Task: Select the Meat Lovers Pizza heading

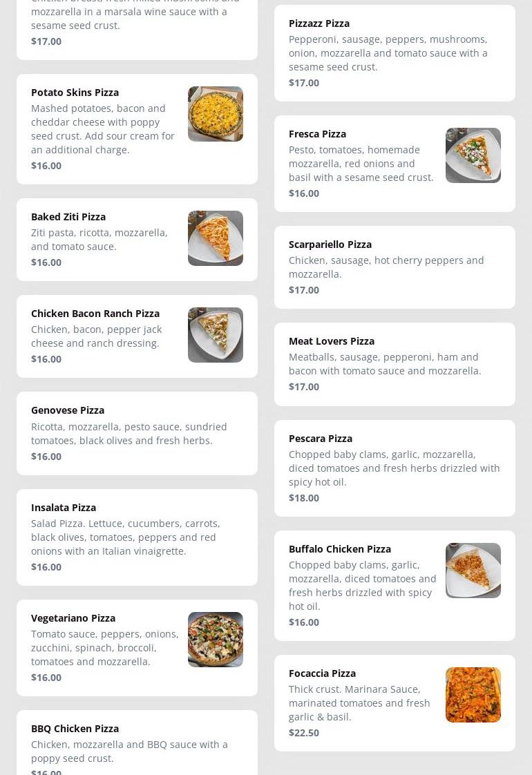Action: (332, 341)
